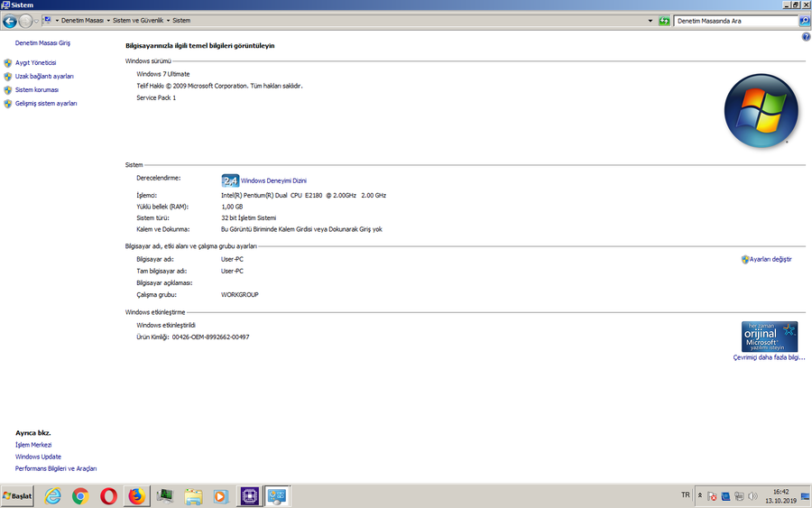The height and width of the screenshot is (508, 812).
Task: Click Ayarları değiştir link
Action: pyautogui.click(x=770, y=260)
